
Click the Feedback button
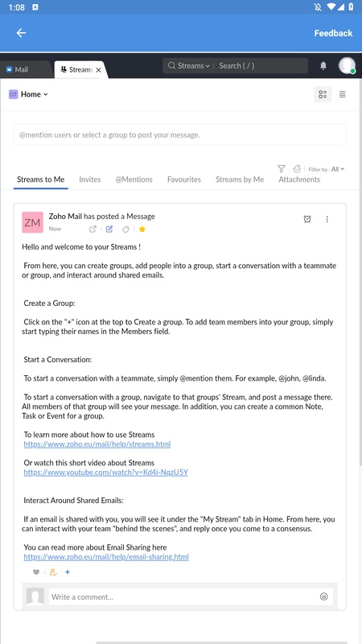point(333,33)
